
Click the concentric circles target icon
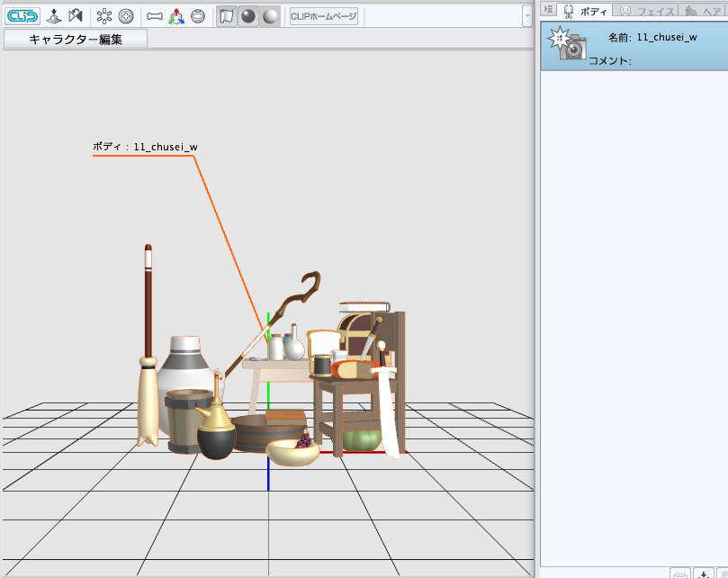click(126, 15)
